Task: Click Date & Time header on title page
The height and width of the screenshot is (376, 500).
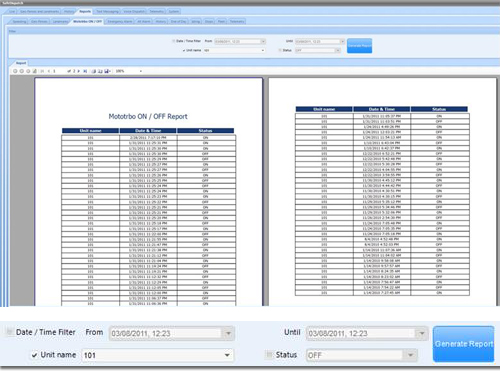Action: 148,131
